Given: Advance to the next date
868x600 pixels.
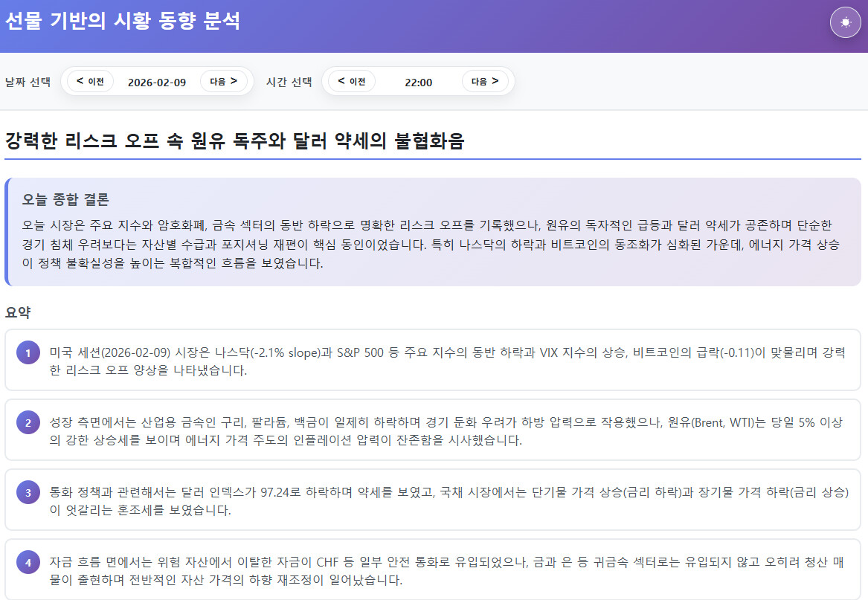Looking at the screenshot, I should (x=223, y=81).
